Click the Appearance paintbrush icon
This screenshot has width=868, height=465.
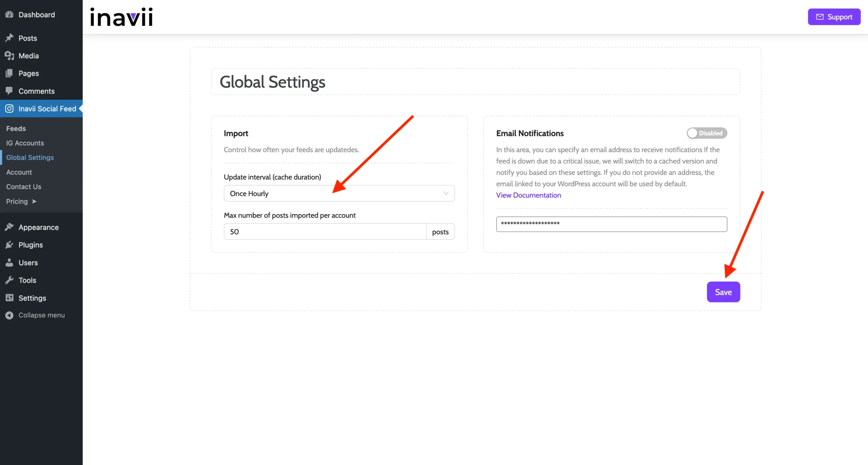click(x=9, y=227)
